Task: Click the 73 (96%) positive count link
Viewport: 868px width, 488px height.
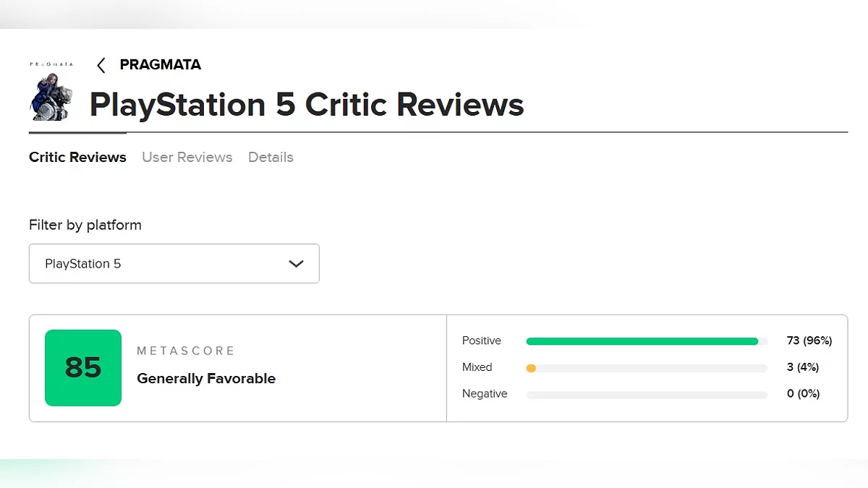Action: click(809, 341)
